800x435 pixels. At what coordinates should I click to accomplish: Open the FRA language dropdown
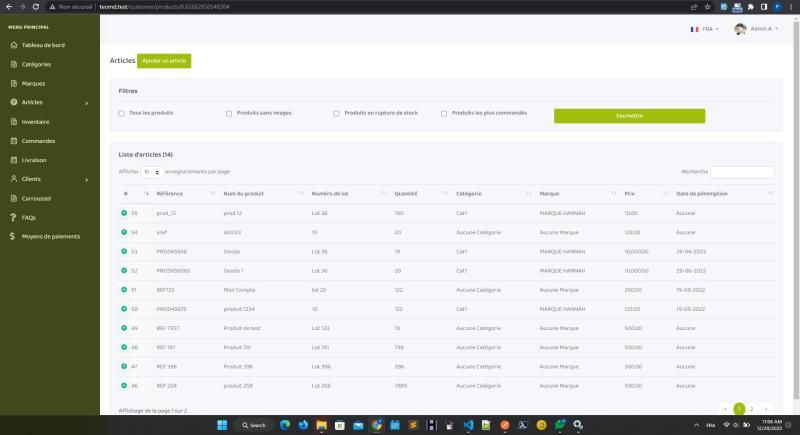click(x=704, y=29)
